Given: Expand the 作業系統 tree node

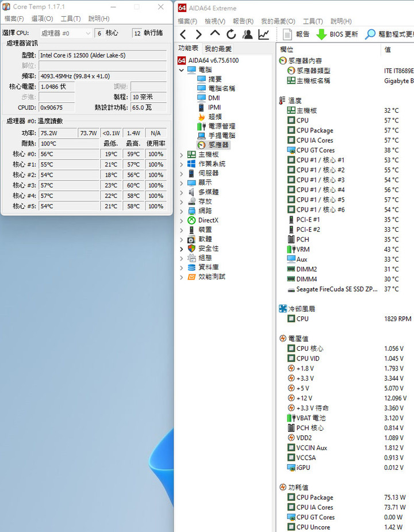Looking at the screenshot, I should [x=182, y=164].
